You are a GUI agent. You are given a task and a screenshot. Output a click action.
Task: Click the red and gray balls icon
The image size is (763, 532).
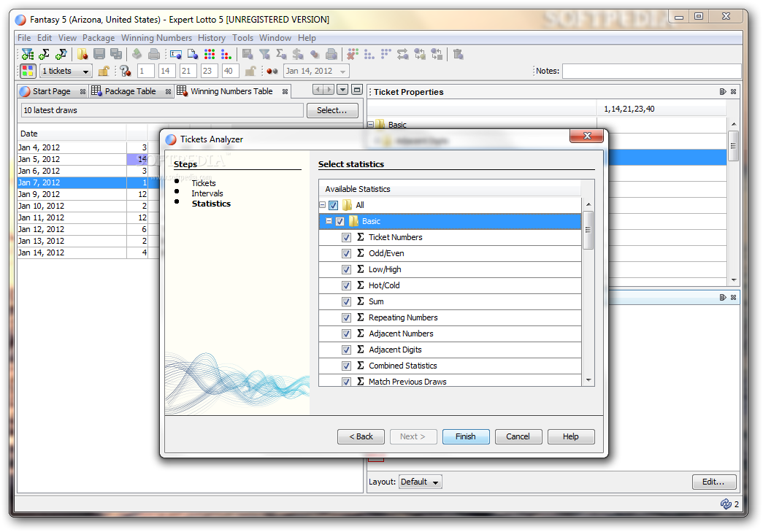pyautogui.click(x=272, y=71)
